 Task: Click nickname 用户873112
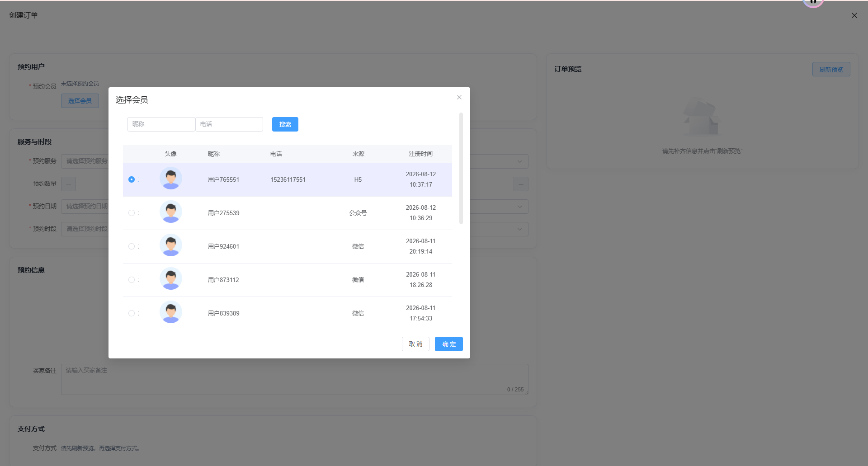[223, 280]
